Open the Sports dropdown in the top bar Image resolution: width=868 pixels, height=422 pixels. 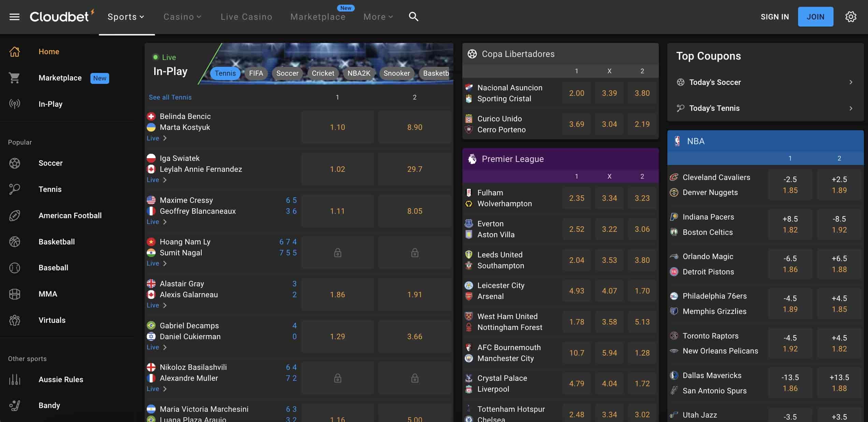point(126,16)
